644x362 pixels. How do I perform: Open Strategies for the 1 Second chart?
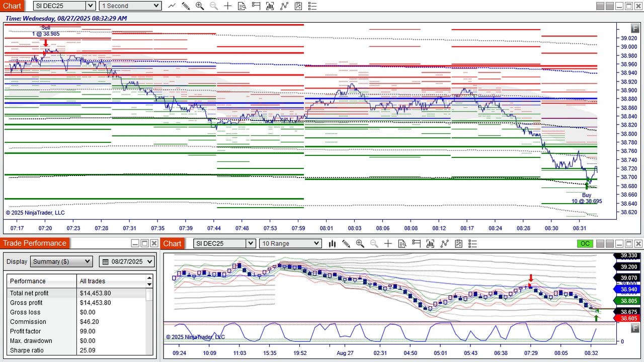(284, 6)
